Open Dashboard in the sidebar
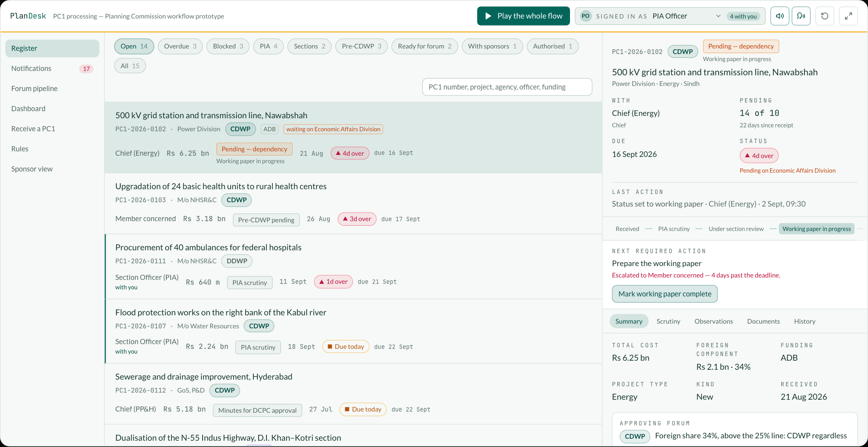 pyautogui.click(x=52, y=109)
